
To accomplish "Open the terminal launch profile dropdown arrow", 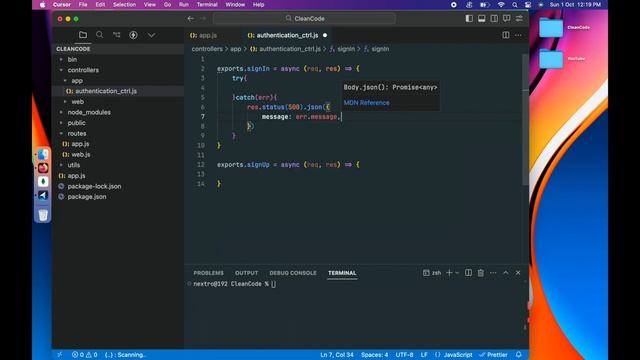I will tap(457, 273).
